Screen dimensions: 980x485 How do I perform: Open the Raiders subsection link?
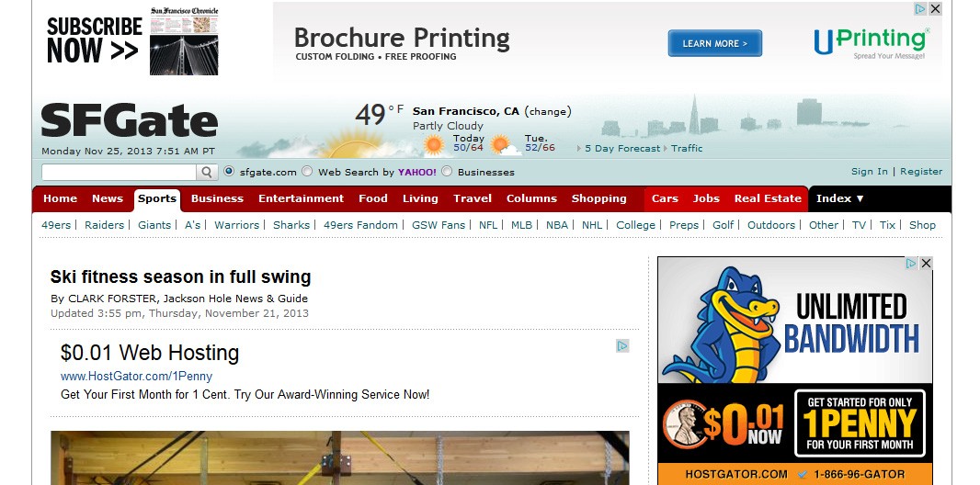[105, 225]
